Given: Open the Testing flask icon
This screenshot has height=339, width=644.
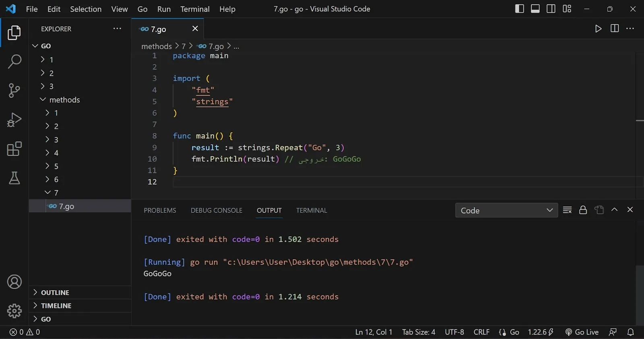Looking at the screenshot, I should pyautogui.click(x=14, y=178).
